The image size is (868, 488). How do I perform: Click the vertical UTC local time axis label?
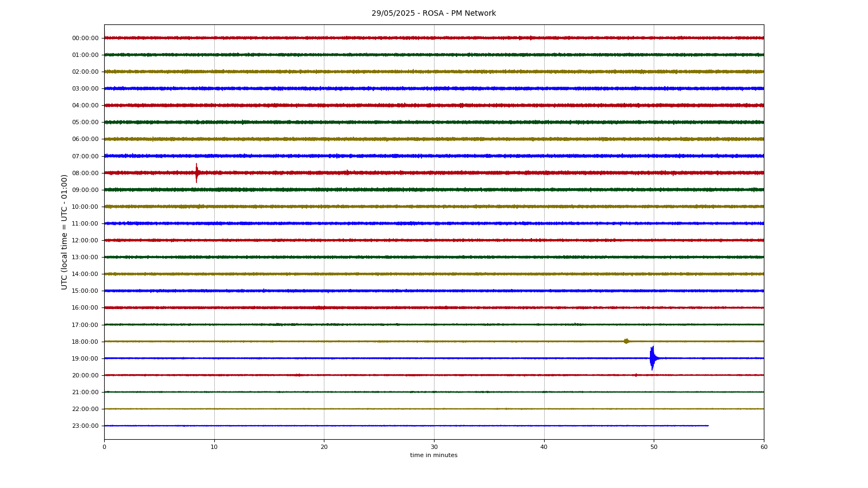tap(65, 232)
